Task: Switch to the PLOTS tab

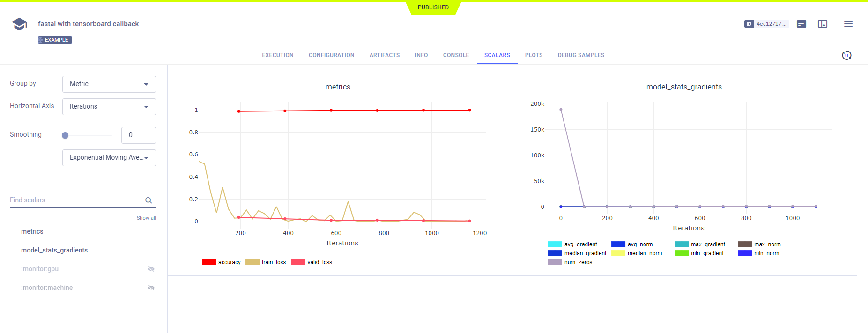Action: (534, 55)
